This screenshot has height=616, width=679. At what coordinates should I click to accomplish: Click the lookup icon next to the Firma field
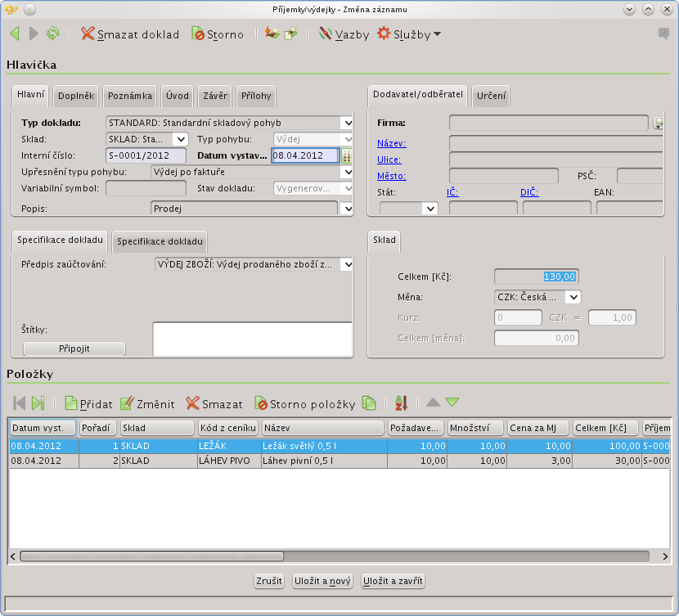click(659, 124)
